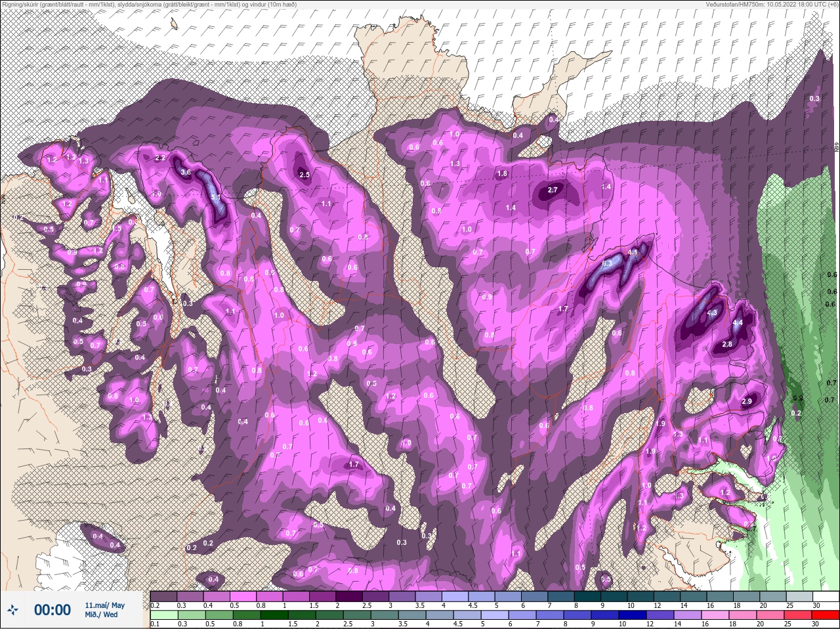Click the 2.7 precipitation value on map
Image resolution: width=840 pixels, height=629 pixels.
[552, 190]
